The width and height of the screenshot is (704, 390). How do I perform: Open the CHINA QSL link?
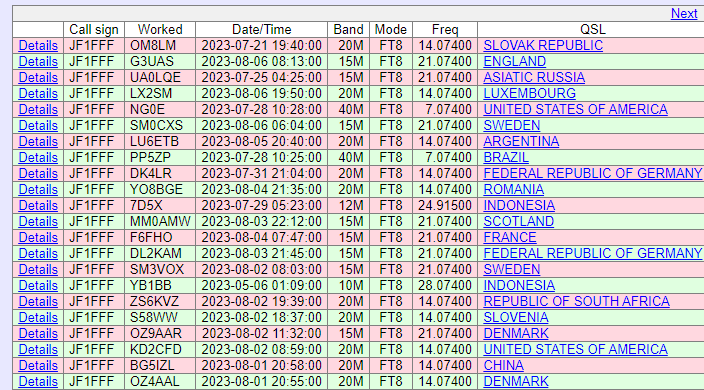503,365
